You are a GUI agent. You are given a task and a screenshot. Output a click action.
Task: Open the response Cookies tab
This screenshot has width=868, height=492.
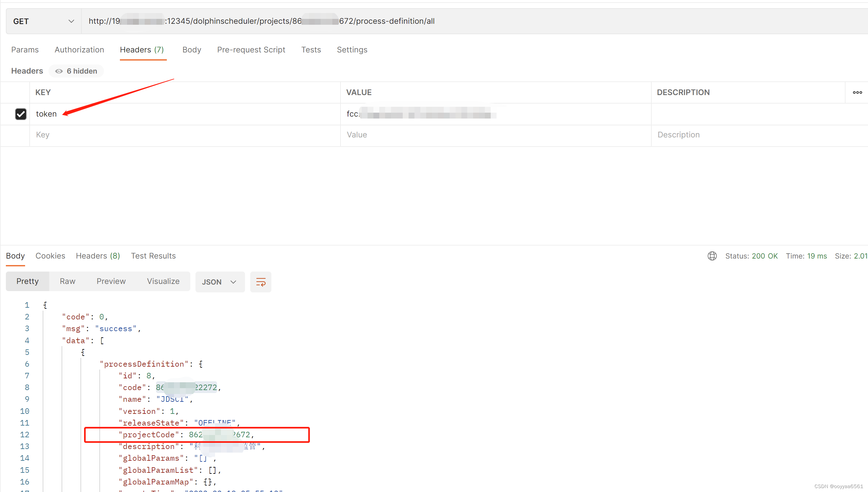pyautogui.click(x=51, y=256)
